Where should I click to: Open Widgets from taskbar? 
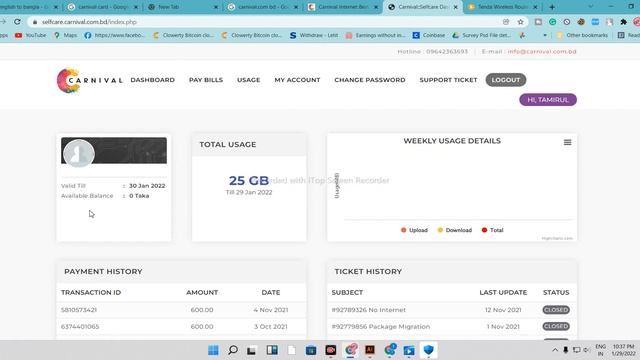click(272, 350)
